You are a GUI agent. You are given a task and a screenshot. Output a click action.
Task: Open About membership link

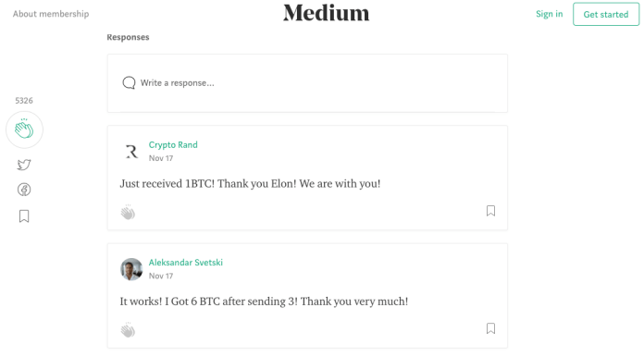pos(51,14)
